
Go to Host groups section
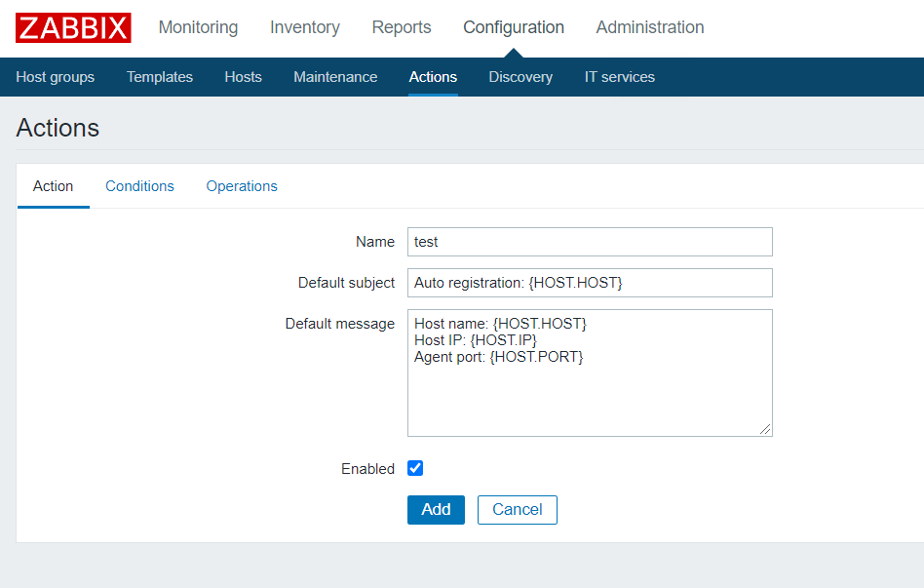(x=56, y=77)
